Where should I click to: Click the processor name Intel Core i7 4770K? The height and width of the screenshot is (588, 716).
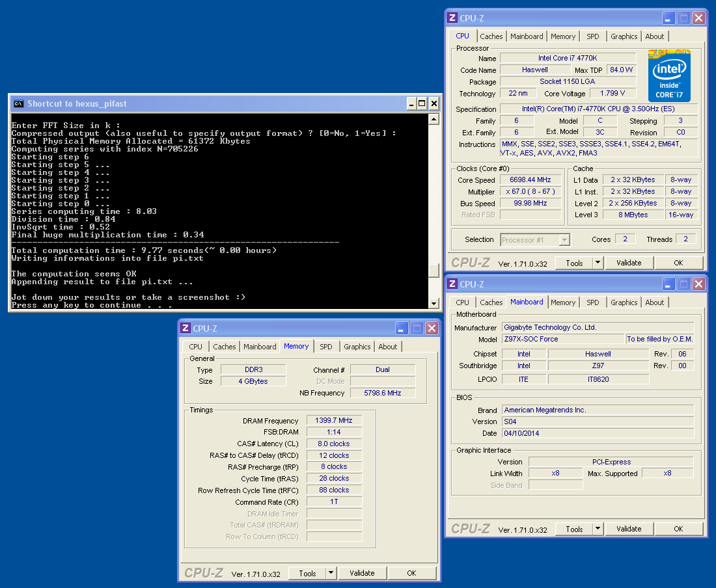click(x=568, y=58)
